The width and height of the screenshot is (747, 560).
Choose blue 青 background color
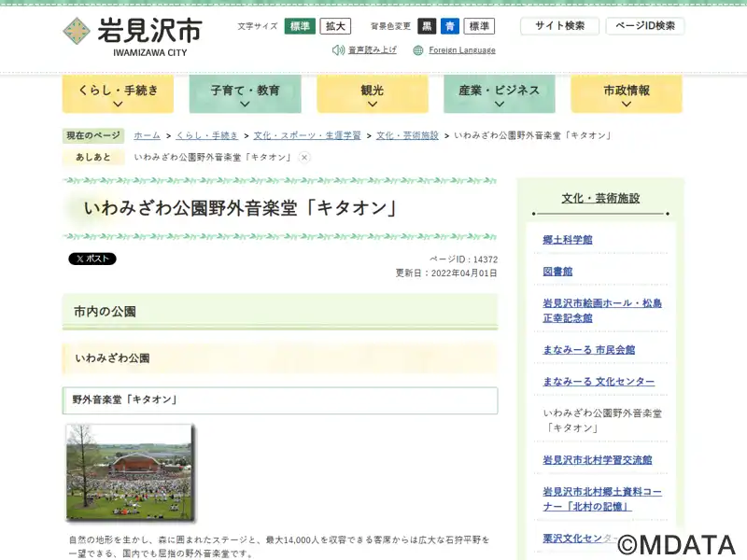[x=450, y=26]
